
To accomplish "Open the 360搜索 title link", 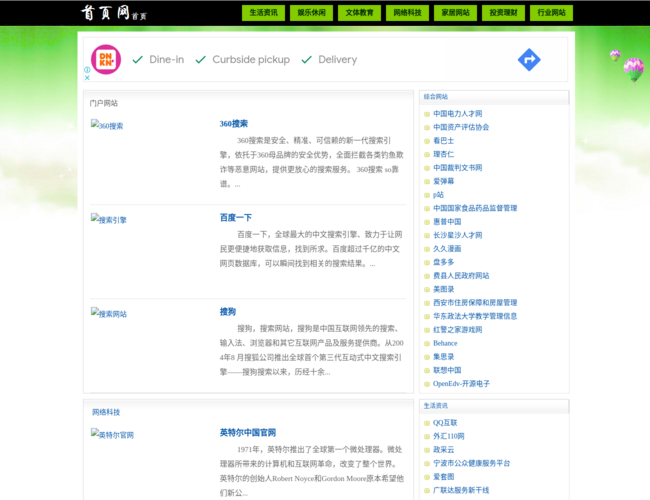I will click(233, 124).
